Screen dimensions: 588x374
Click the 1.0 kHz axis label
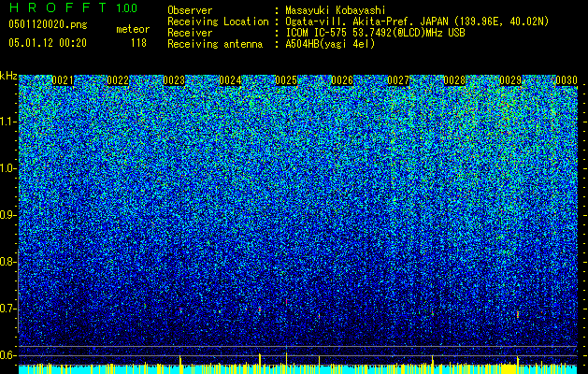click(7, 168)
